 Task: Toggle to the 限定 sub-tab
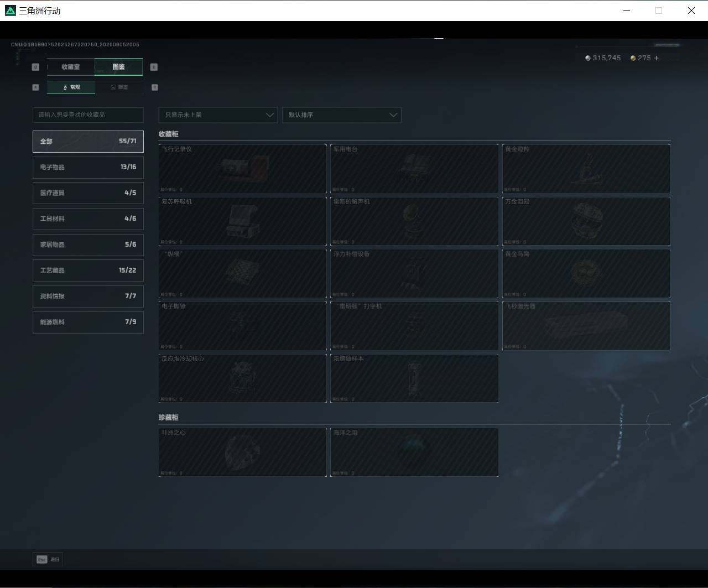point(119,87)
